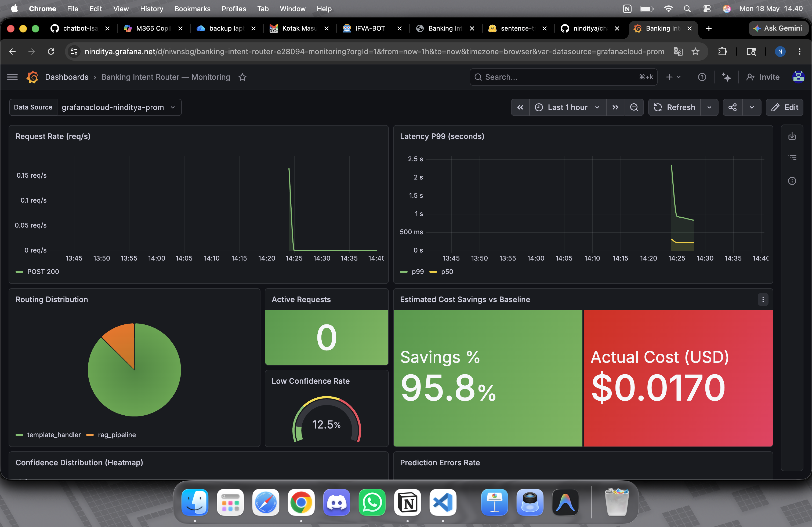Screen dimensions: 812x527
Task: Click the Chrome profile N avatar
Action: [x=780, y=52]
